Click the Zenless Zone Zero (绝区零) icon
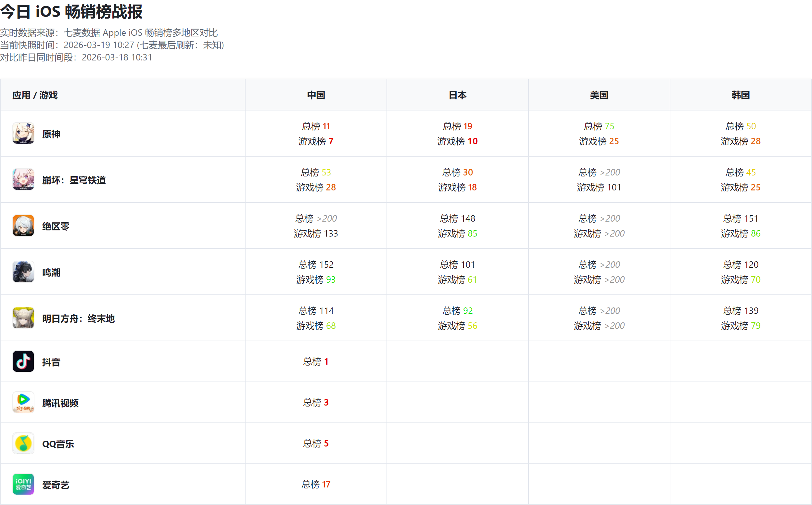Screen dimensions: 812x505 (23, 226)
